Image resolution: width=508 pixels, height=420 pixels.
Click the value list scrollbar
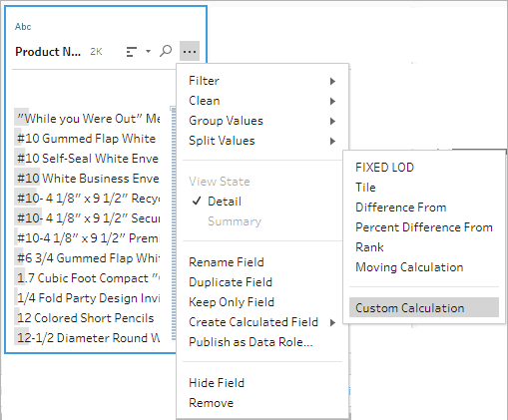pos(174,222)
